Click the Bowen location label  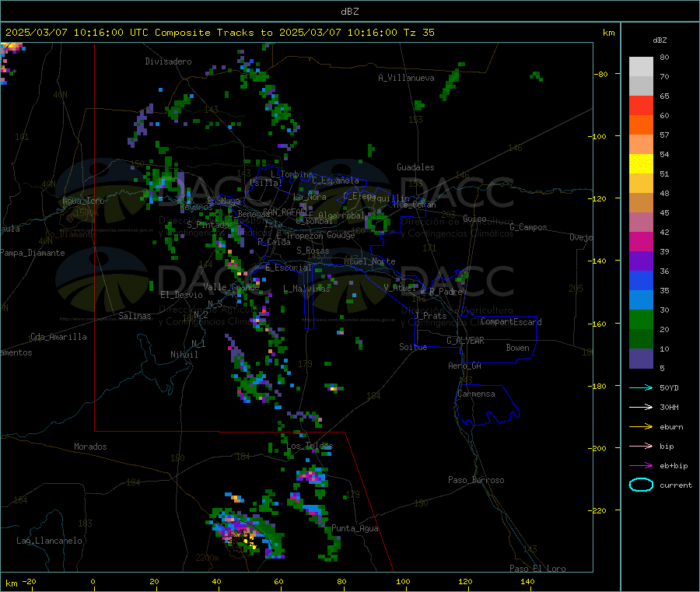517,348
